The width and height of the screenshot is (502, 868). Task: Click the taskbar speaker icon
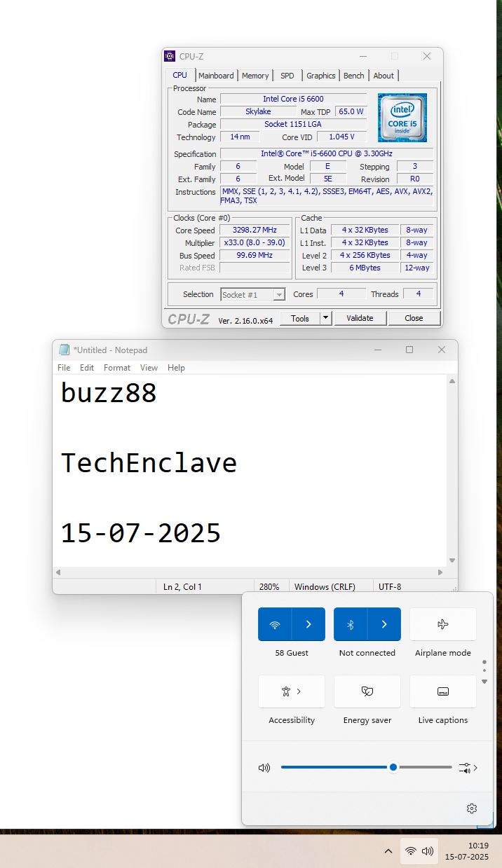[x=428, y=851]
